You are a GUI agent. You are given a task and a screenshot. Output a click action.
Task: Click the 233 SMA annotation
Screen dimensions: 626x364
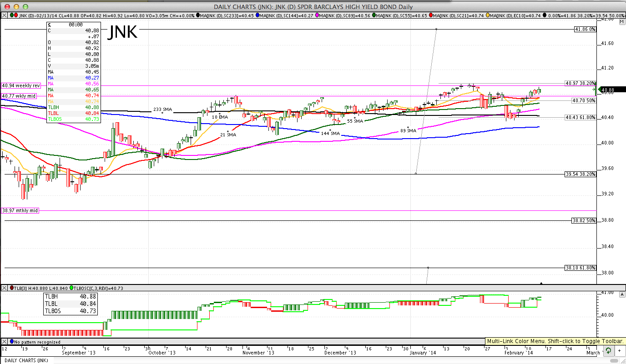point(162,110)
